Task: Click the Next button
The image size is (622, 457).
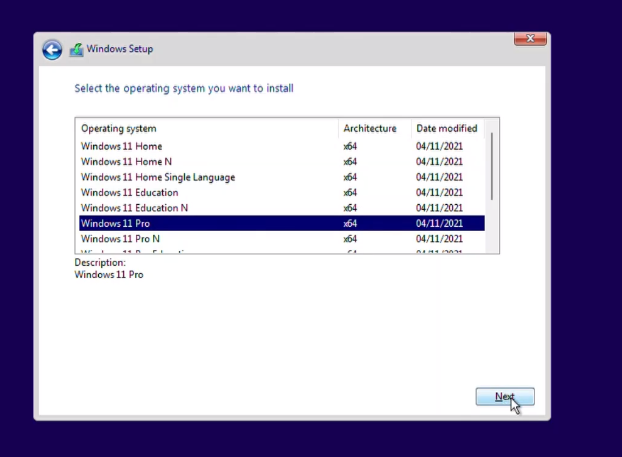Action: 505,397
